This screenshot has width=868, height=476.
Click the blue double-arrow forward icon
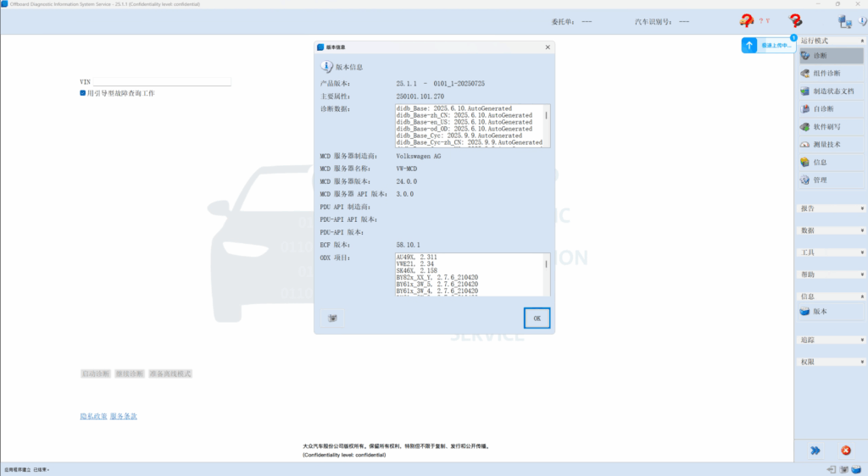pyautogui.click(x=815, y=451)
